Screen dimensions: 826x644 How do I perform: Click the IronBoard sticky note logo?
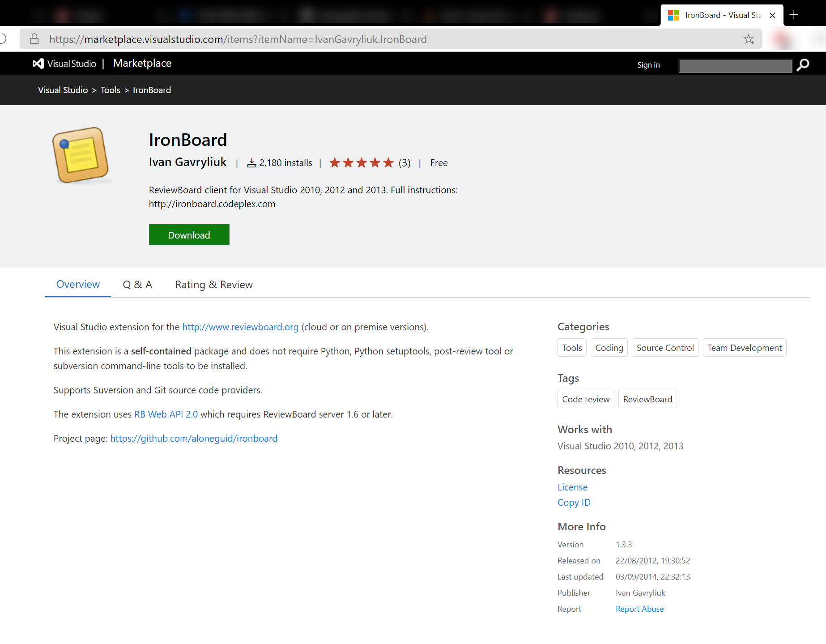pyautogui.click(x=81, y=155)
